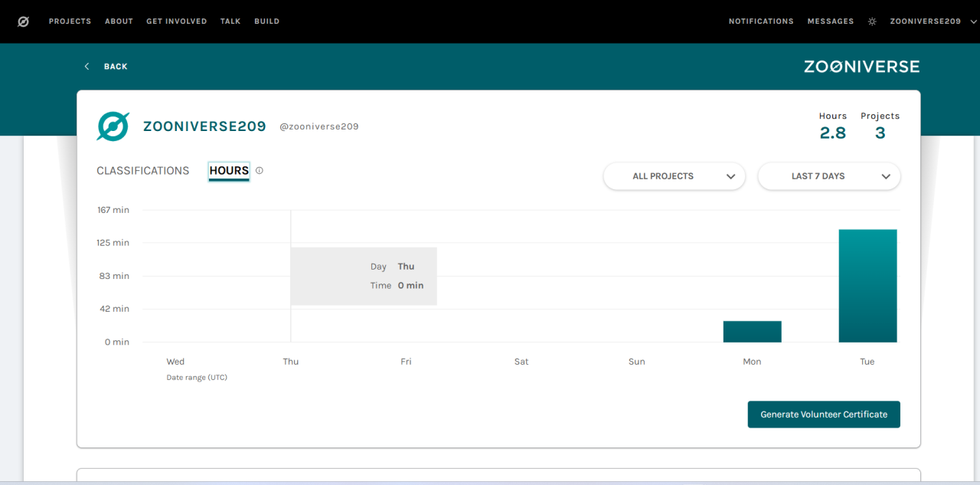Click the 42 min axis label
Screen dimensions: 980x485
pyautogui.click(x=115, y=309)
